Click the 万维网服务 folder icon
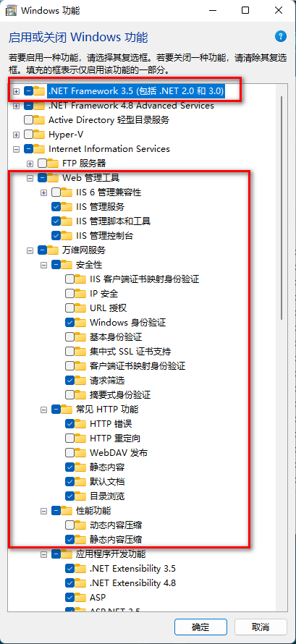The image size is (296, 644). (54, 250)
